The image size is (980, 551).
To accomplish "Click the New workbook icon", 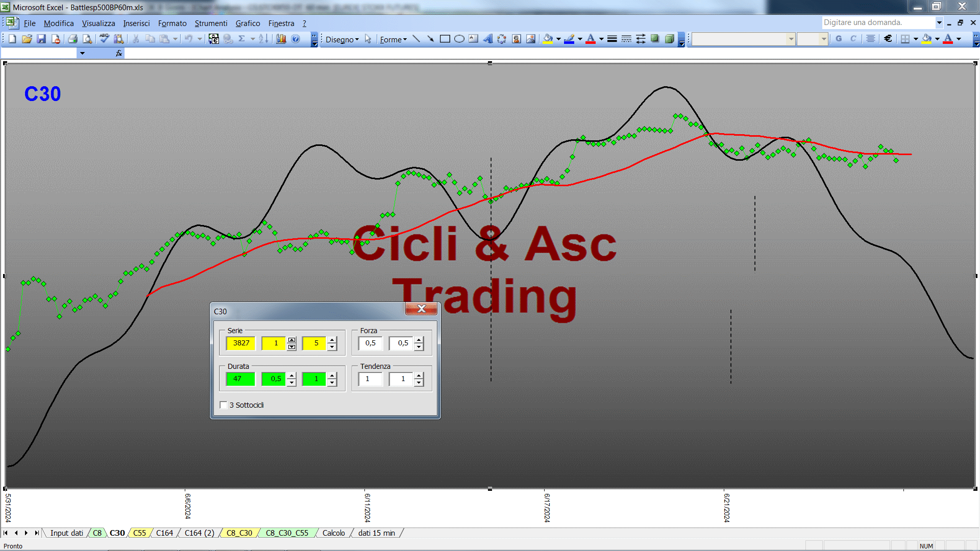I will coord(13,39).
